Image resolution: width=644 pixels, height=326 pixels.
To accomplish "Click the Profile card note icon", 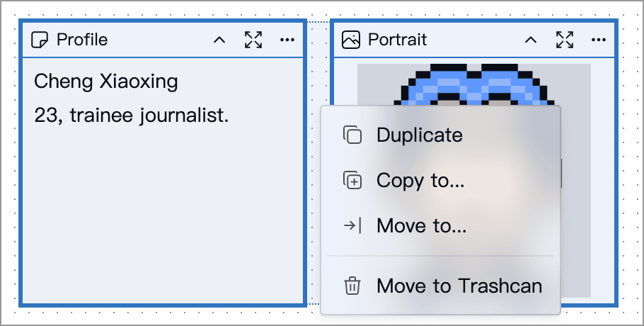I will click(40, 40).
